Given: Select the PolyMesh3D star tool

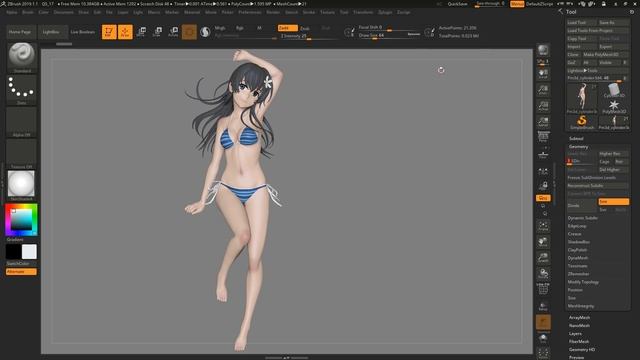Looking at the screenshot, I should click(x=614, y=107).
